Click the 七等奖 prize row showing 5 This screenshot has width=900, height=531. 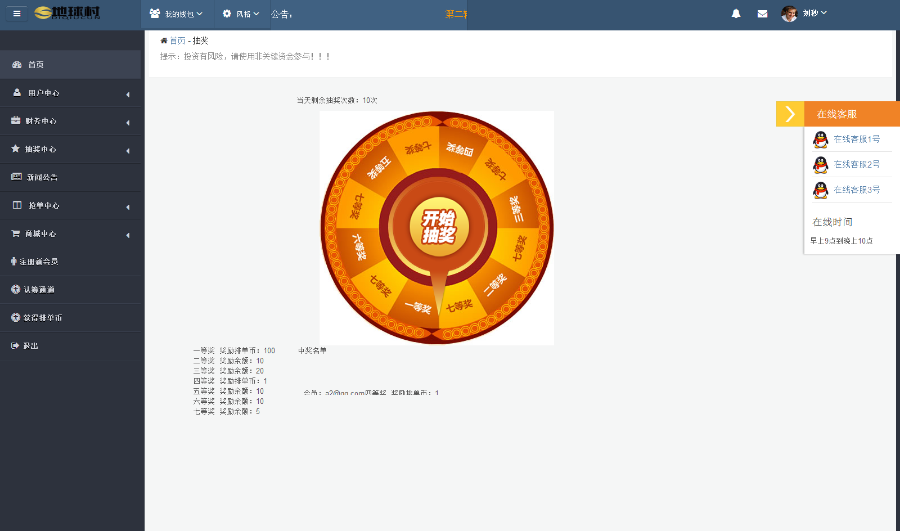227,412
